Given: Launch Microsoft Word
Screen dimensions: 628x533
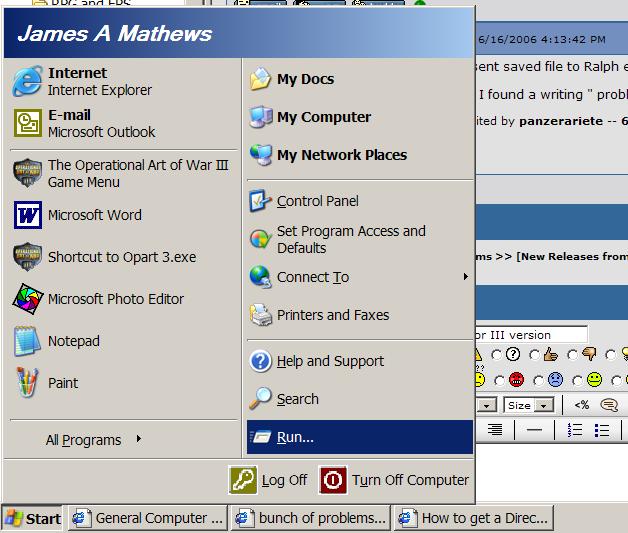Looking at the screenshot, I should coord(124,215).
